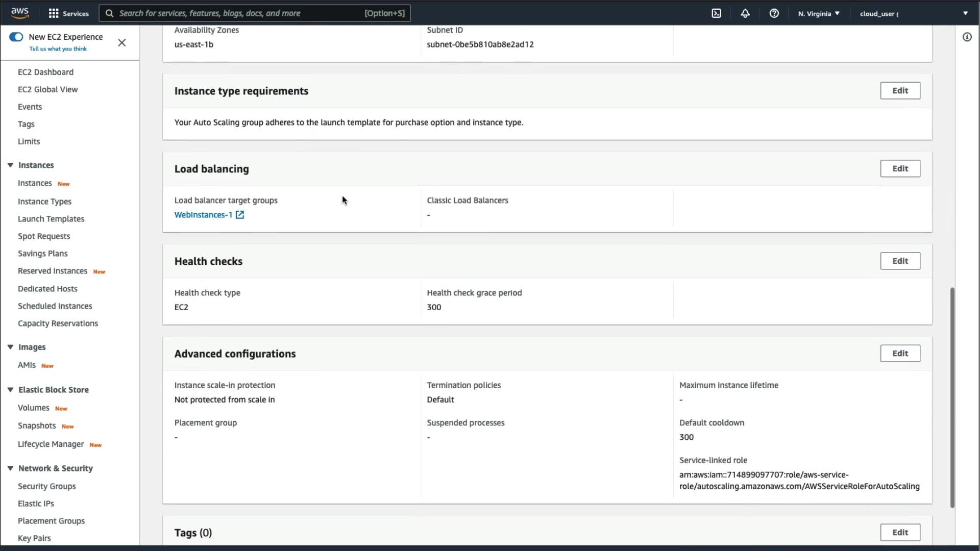Open the info panel icon at right

[967, 37]
